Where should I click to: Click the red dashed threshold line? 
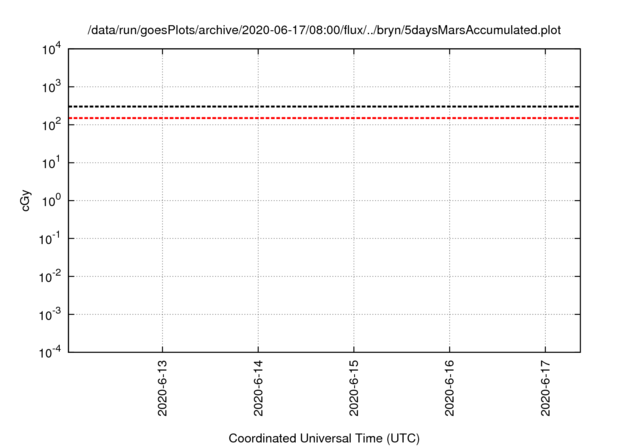[x=324, y=118]
